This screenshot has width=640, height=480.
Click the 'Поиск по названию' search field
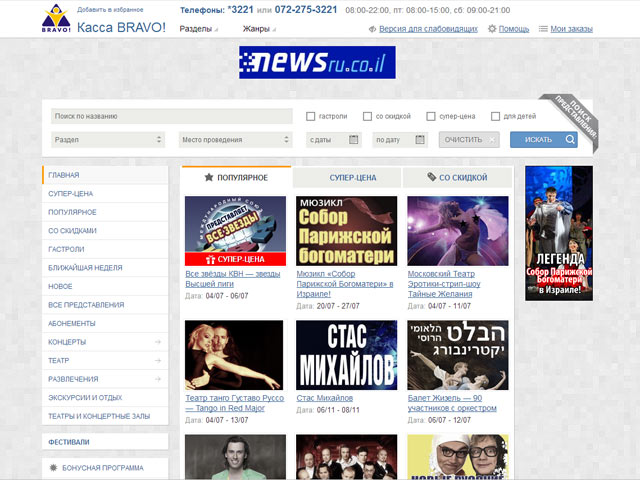point(172,116)
